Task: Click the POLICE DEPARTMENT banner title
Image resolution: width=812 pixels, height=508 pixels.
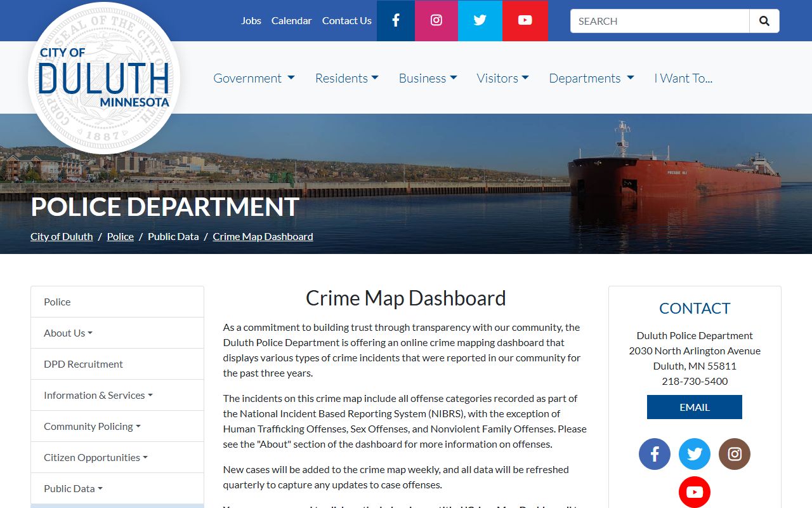Action: (x=165, y=207)
